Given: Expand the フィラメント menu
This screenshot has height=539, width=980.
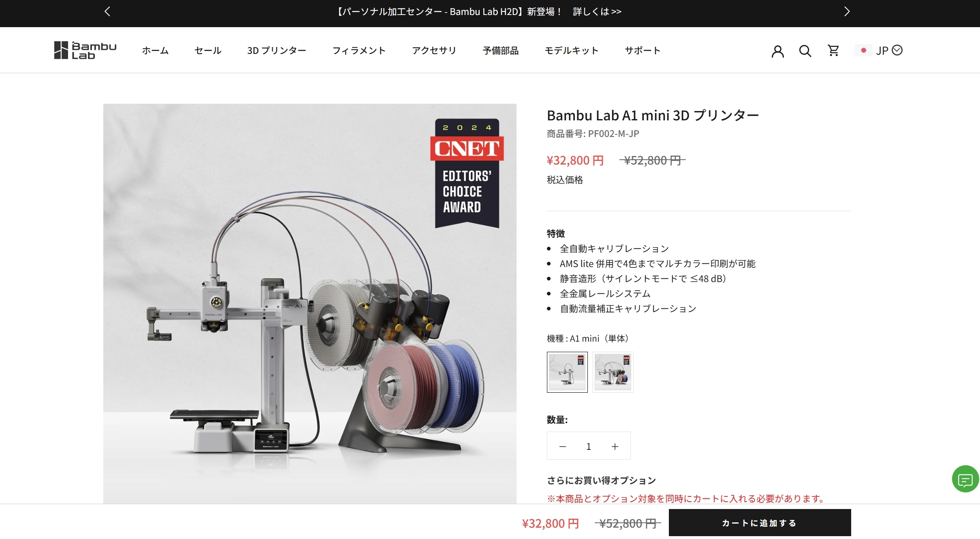Looking at the screenshot, I should (359, 51).
